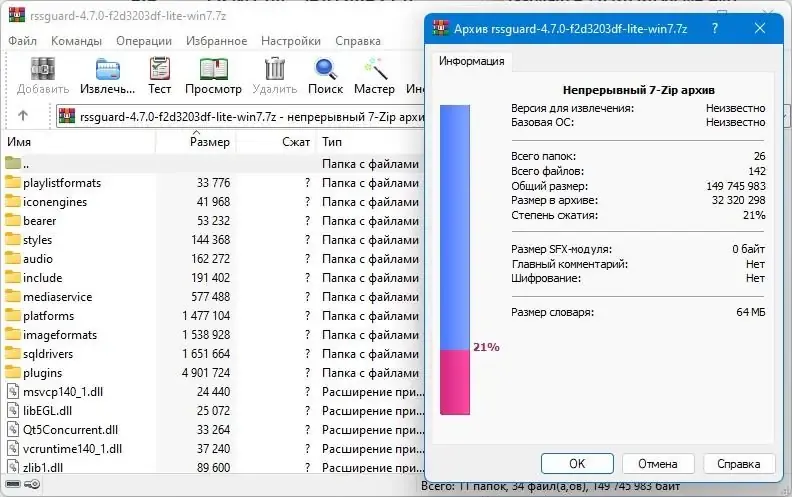Screen dimensions: 792x497
Task: Click the Справка button in dialog
Action: click(x=738, y=464)
